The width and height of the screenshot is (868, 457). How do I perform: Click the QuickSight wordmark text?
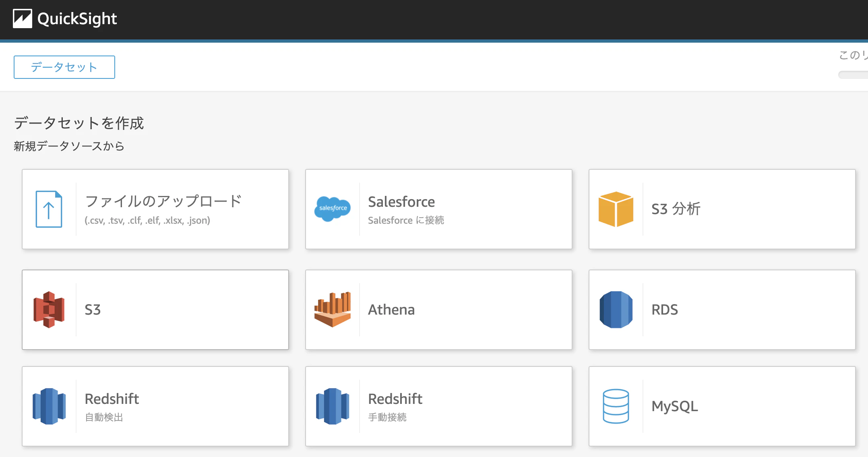point(77,19)
